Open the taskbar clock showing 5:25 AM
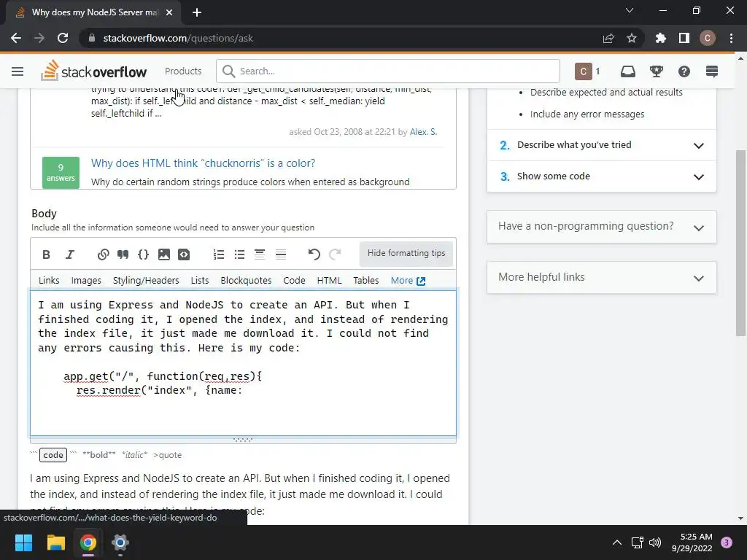 (692, 542)
